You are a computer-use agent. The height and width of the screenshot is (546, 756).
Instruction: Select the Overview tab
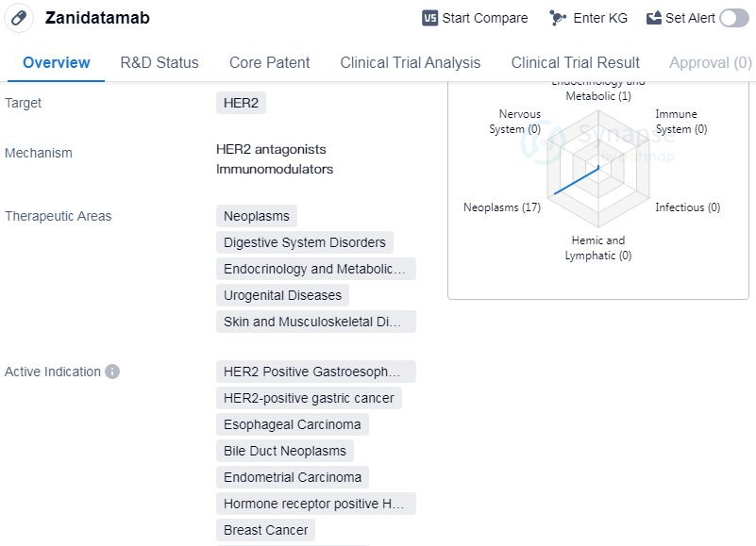[57, 62]
